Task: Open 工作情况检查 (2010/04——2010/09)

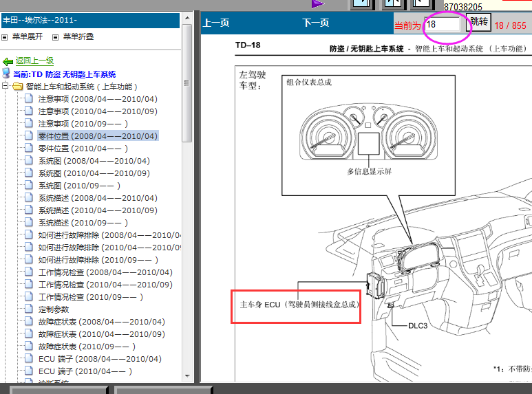Action: tap(105, 285)
